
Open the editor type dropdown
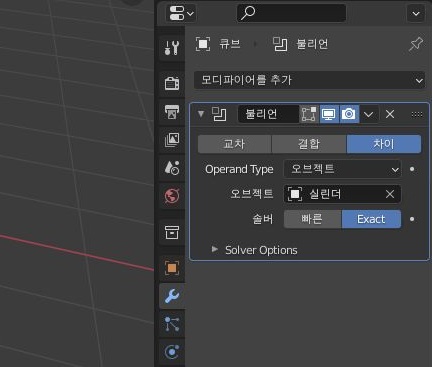[x=181, y=13]
